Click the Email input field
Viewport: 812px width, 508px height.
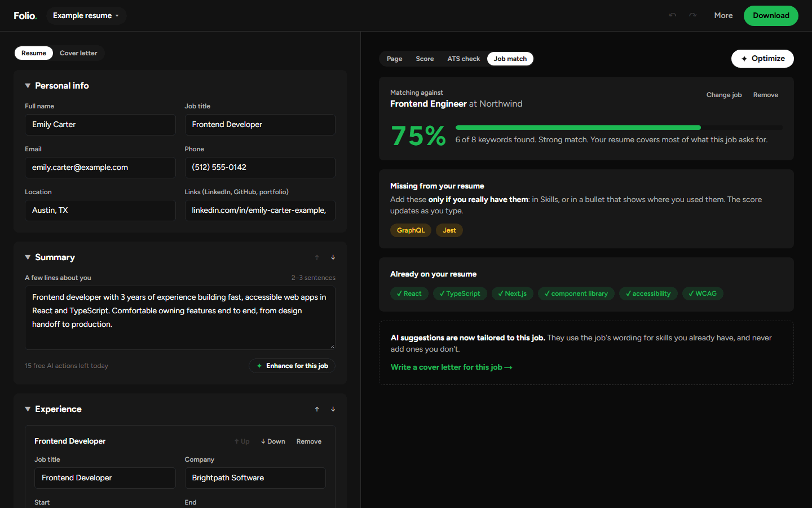point(100,168)
